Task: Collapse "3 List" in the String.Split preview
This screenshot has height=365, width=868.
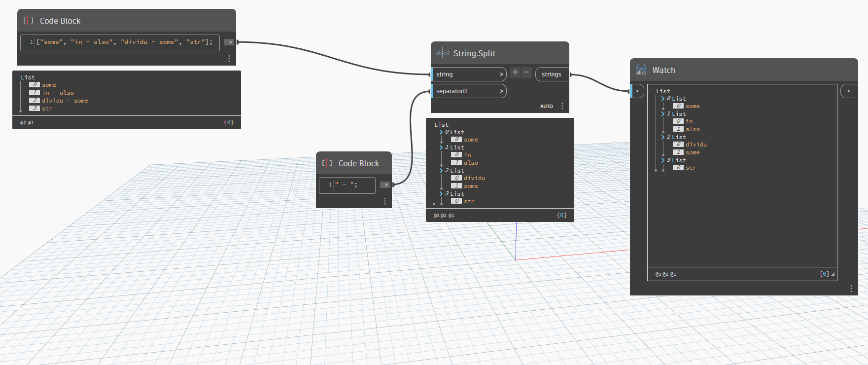Action: pyautogui.click(x=441, y=194)
